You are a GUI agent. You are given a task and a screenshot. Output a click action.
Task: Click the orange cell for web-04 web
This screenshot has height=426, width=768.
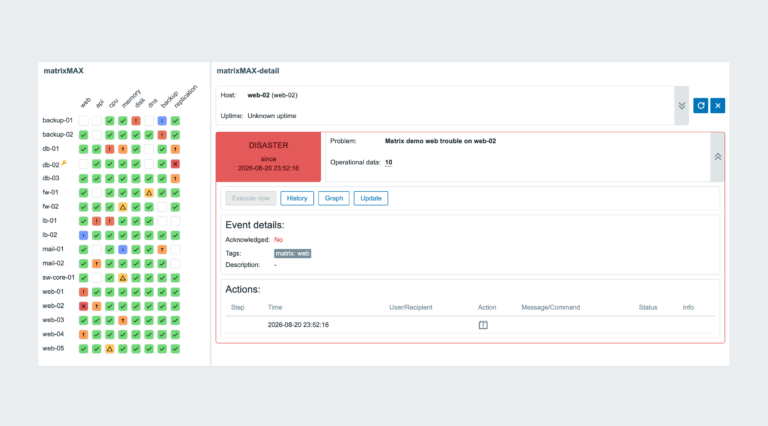pyautogui.click(x=83, y=334)
